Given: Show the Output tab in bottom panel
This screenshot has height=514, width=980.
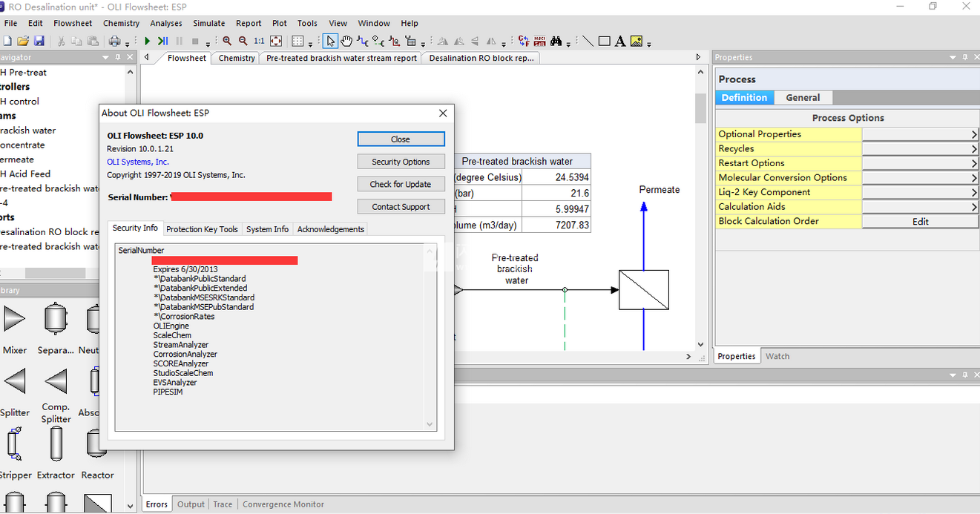Looking at the screenshot, I should (x=191, y=504).
